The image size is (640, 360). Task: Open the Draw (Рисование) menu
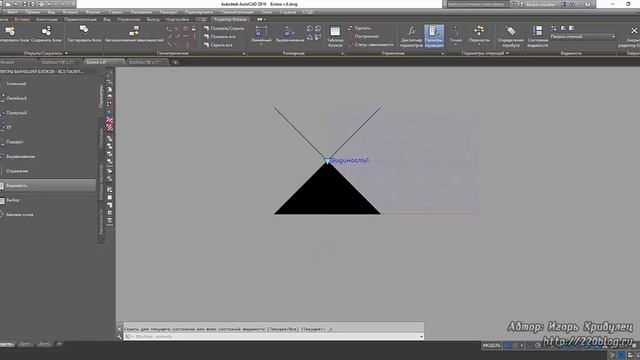coord(141,12)
